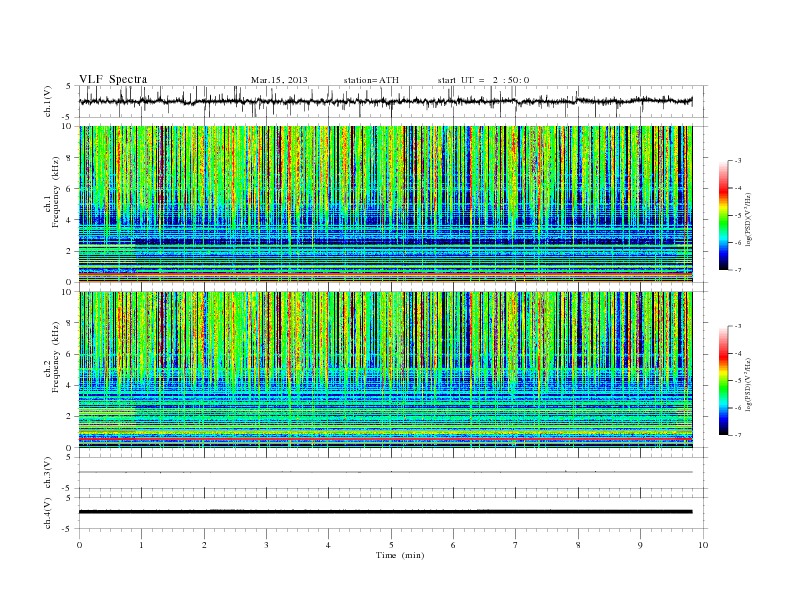Image resolution: width=792 pixels, height=612 pixels.
Task: Click the "7" tick on the time axis
Action: pos(516,545)
